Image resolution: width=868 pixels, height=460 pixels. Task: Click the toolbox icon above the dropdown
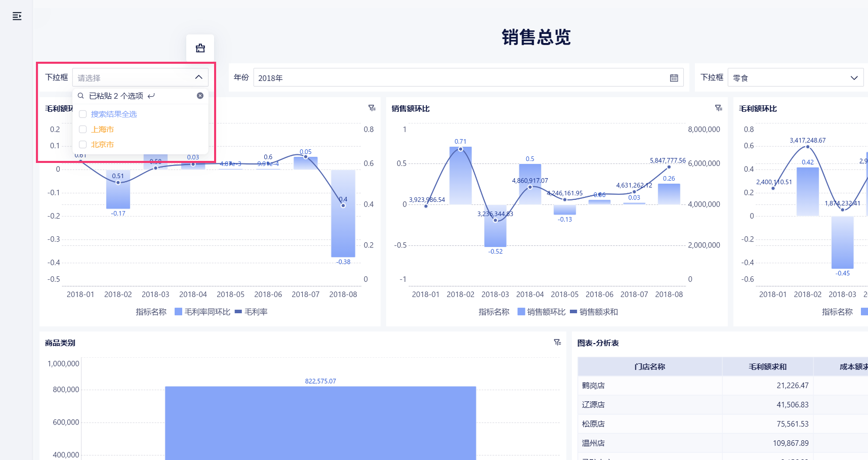coord(200,48)
